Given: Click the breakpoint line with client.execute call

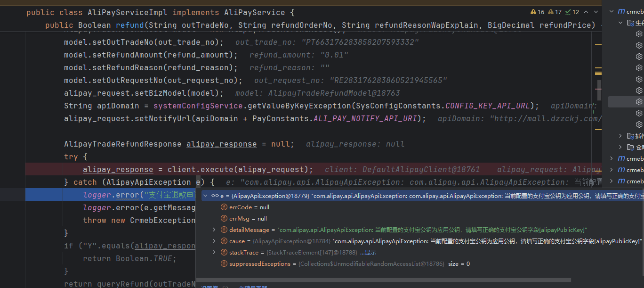Looking at the screenshot, I should pyautogui.click(x=198, y=170).
